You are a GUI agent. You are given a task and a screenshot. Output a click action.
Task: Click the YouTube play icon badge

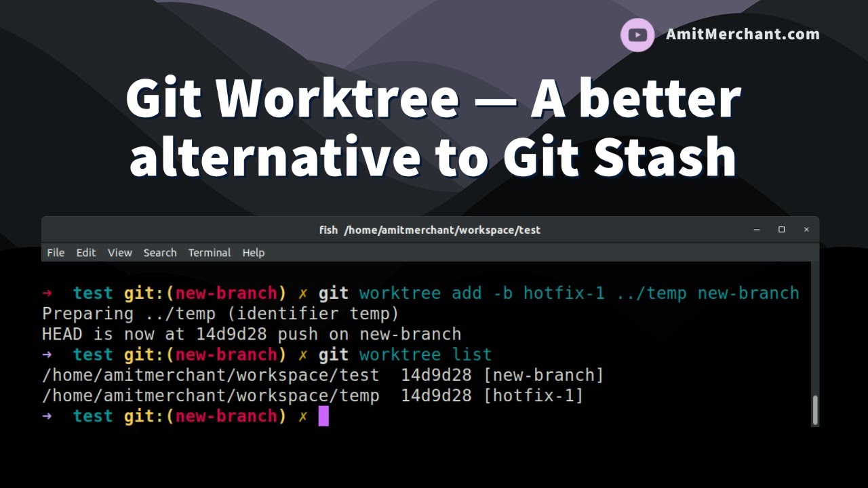click(637, 35)
